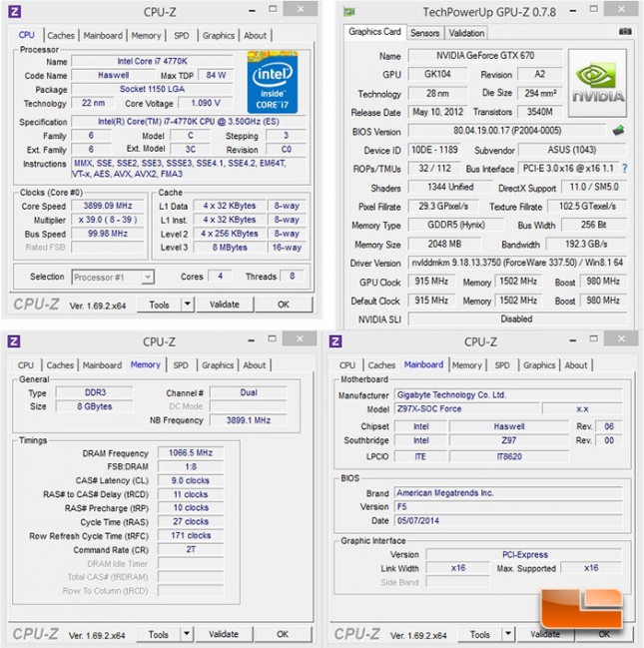
Task: Click the BIOS Brand American Megatrends Inc.
Action: [508, 493]
